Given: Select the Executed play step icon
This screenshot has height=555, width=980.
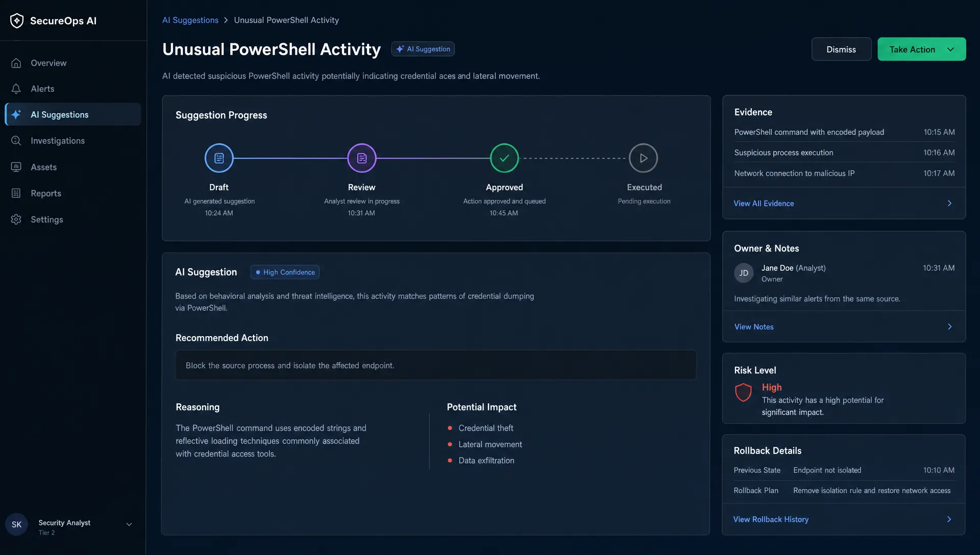Looking at the screenshot, I should pyautogui.click(x=644, y=158).
